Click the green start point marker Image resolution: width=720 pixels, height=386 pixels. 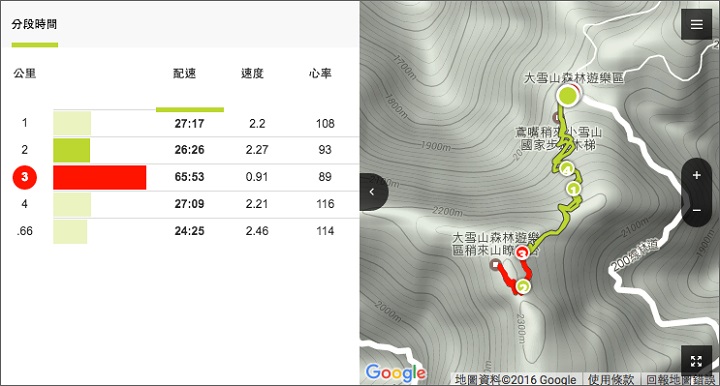click(x=567, y=96)
